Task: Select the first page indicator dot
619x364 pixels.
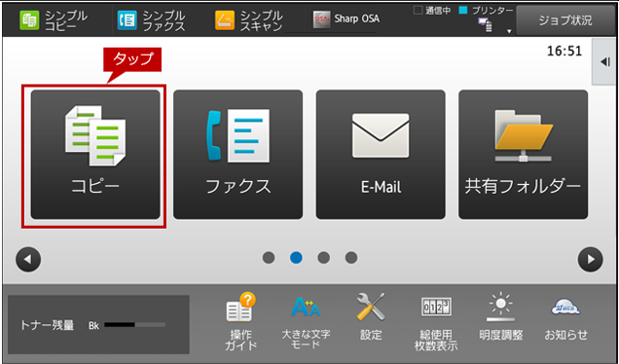Action: point(269,258)
